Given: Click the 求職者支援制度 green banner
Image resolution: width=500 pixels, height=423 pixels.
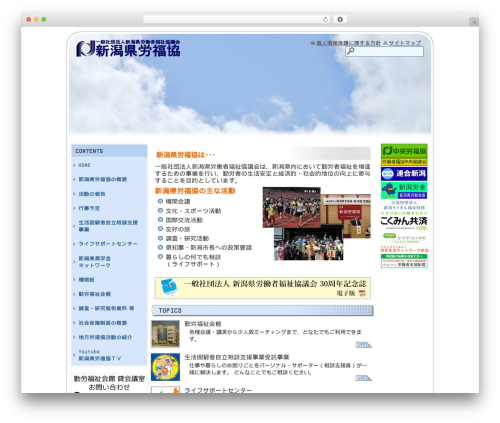Looking at the screenshot, I should coord(404,261).
